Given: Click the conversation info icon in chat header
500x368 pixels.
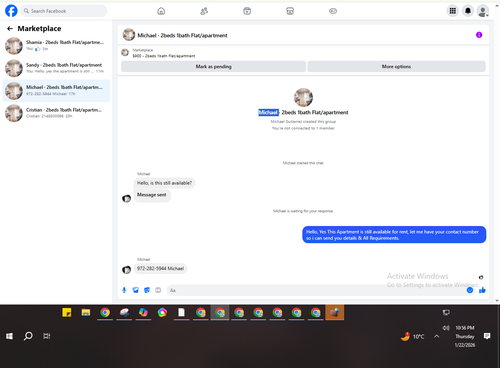Looking at the screenshot, I should click(x=479, y=35).
